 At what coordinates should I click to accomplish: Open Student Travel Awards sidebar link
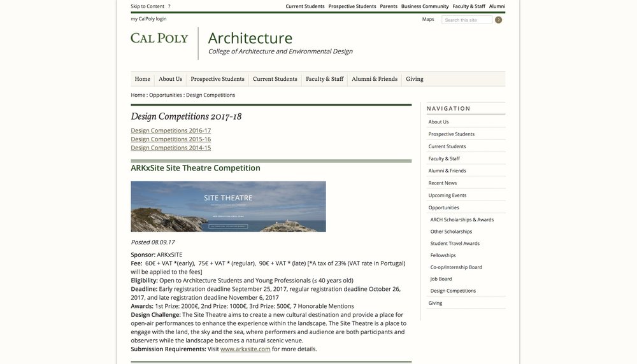point(455,243)
